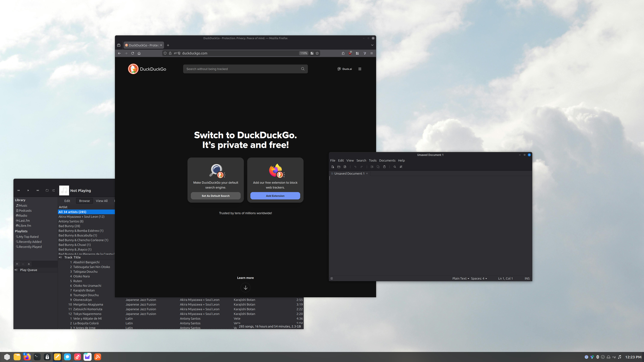Screen dimensions: 644x362
Task: Reload the DuckDuckGo page
Action: (132, 53)
